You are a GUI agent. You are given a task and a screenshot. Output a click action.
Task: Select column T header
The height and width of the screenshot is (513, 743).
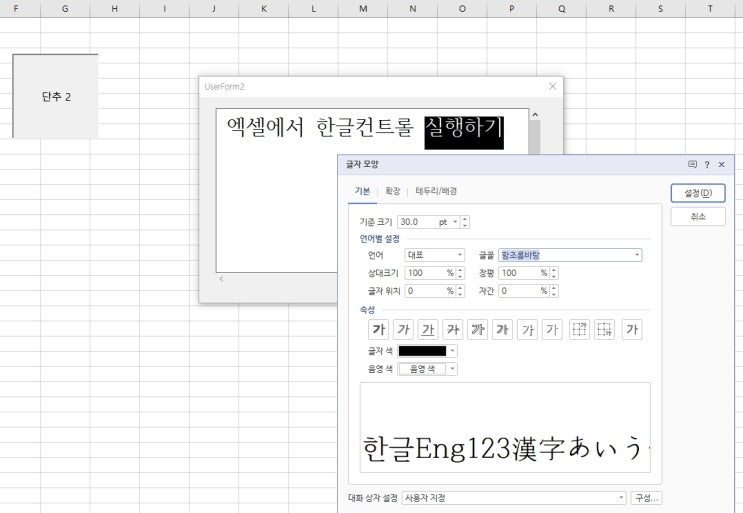click(710, 9)
